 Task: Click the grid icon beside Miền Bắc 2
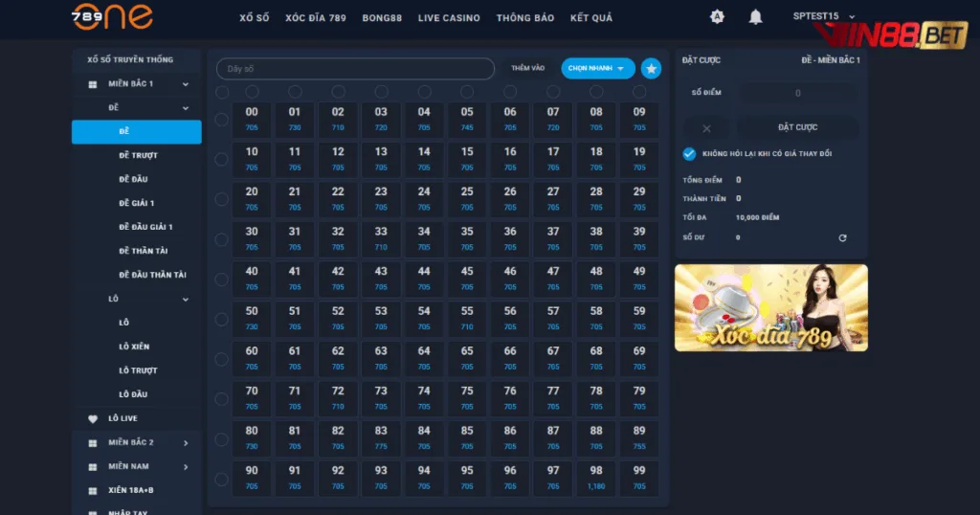click(x=93, y=442)
